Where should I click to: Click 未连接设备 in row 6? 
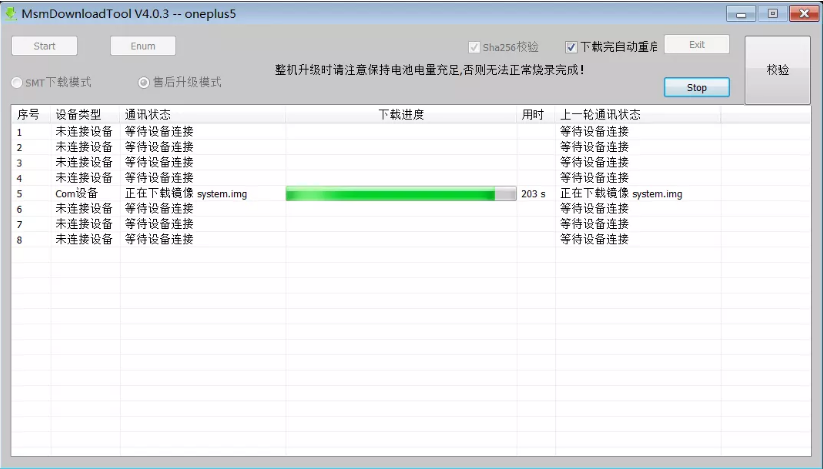tap(84, 208)
